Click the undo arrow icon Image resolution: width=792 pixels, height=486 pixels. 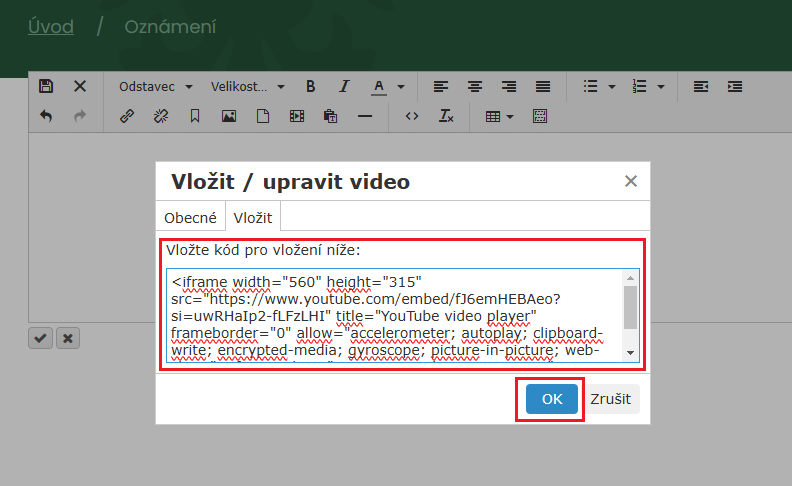(x=46, y=116)
